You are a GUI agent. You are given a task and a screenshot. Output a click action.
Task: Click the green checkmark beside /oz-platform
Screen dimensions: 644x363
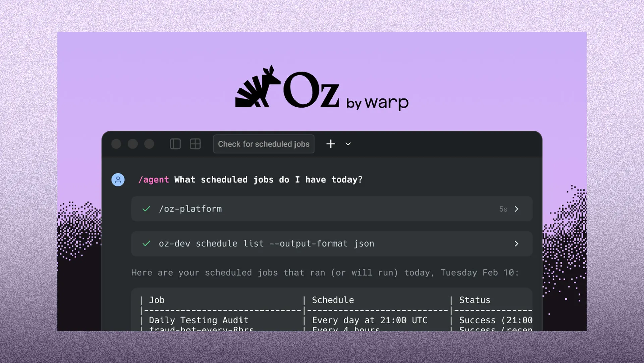(x=146, y=209)
